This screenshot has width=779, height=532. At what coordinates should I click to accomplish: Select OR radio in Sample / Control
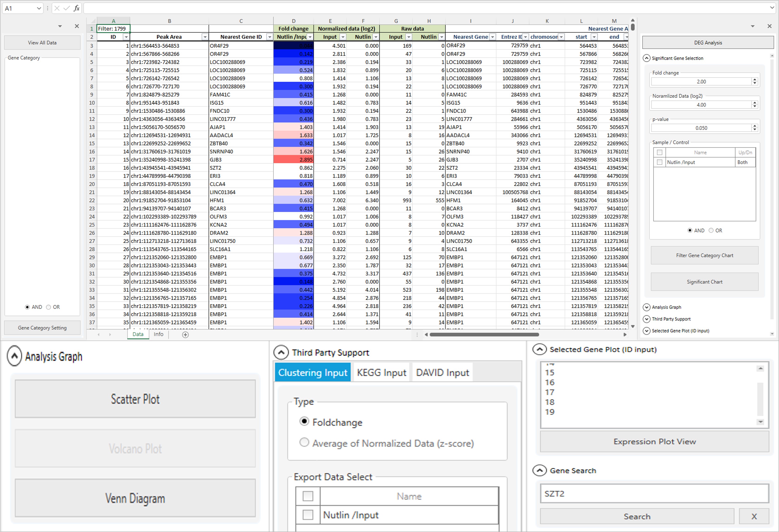coord(711,231)
